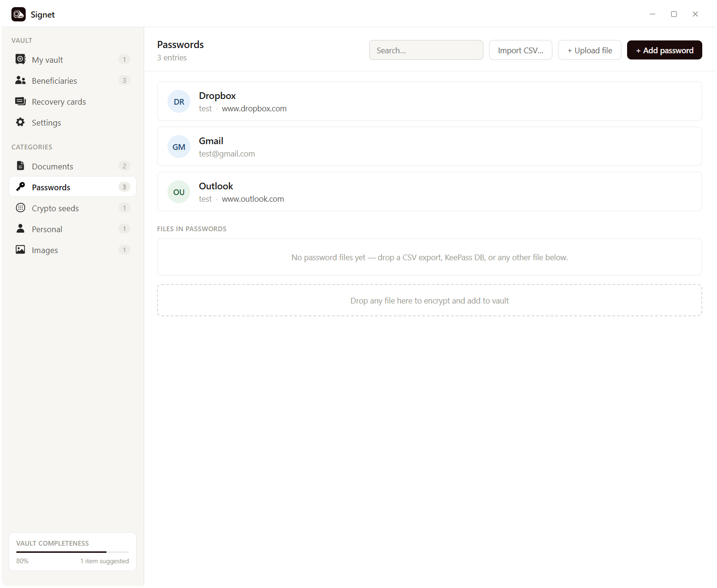Click the Upload file button
717x588 pixels.
pyautogui.click(x=589, y=50)
